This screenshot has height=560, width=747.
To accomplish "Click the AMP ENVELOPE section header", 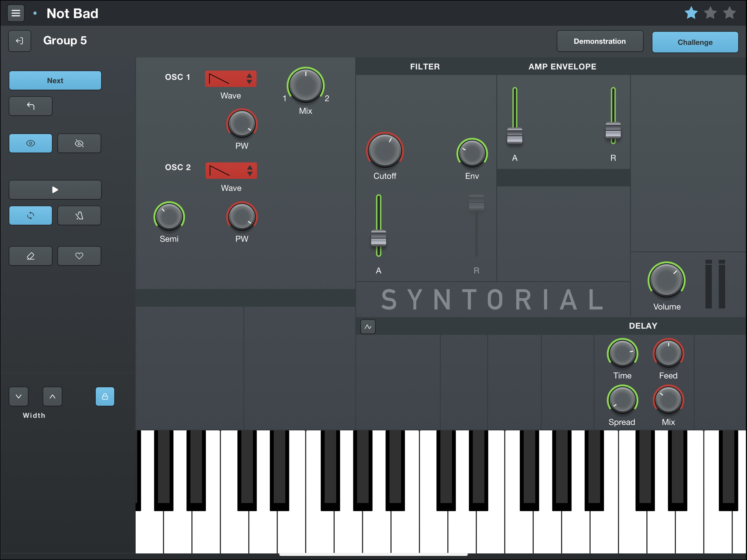I will click(563, 66).
